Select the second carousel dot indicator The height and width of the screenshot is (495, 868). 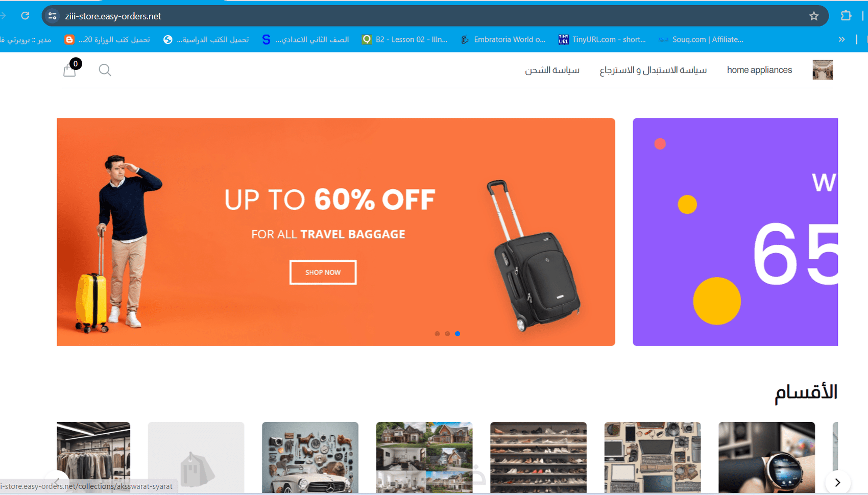(447, 334)
